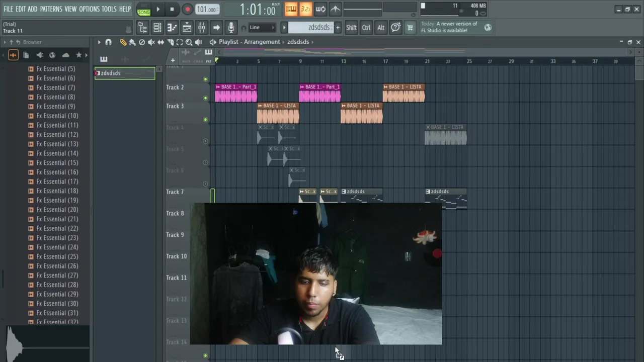Click the globe icon in the news panel
Viewport: 644px width, 362px height.
coord(488,28)
